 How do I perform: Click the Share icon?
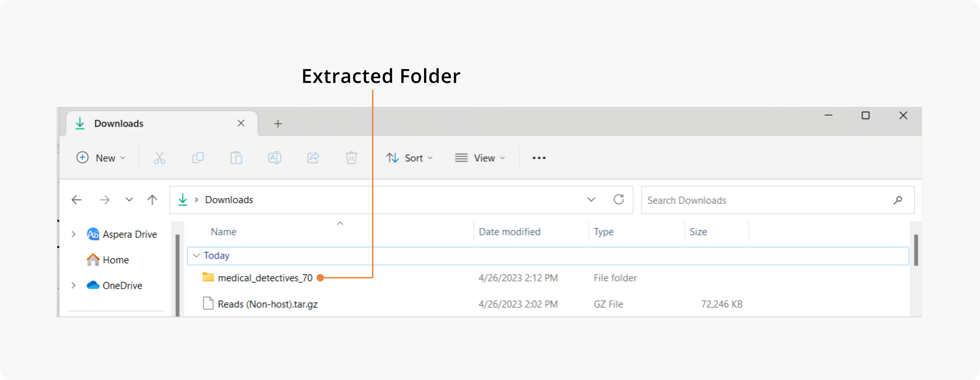click(313, 158)
